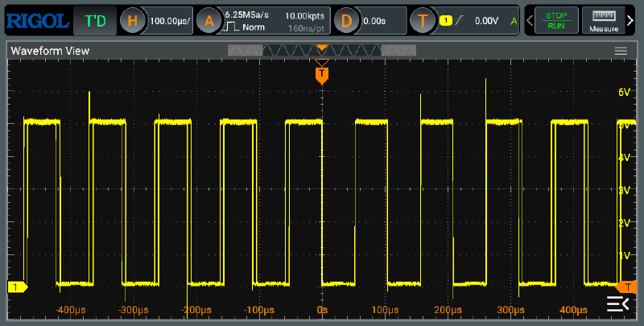Select the 0.00V trigger level value
This screenshot has height=326, width=644.
[486, 21]
